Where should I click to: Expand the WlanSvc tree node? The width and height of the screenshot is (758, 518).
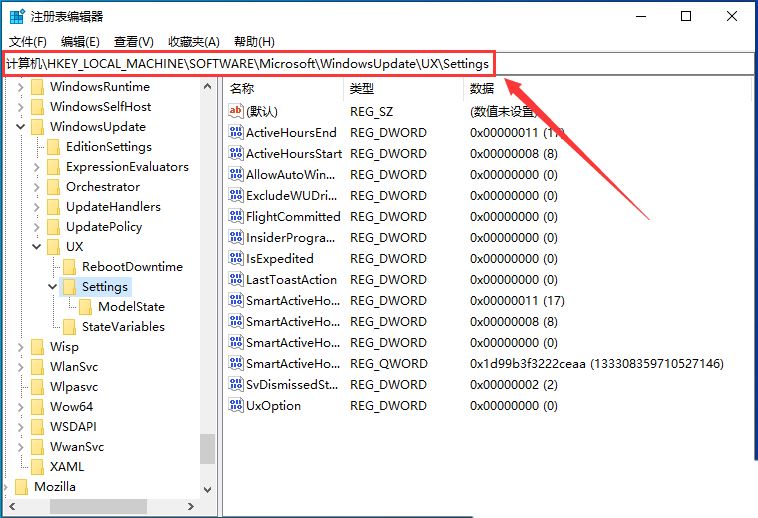coord(20,367)
